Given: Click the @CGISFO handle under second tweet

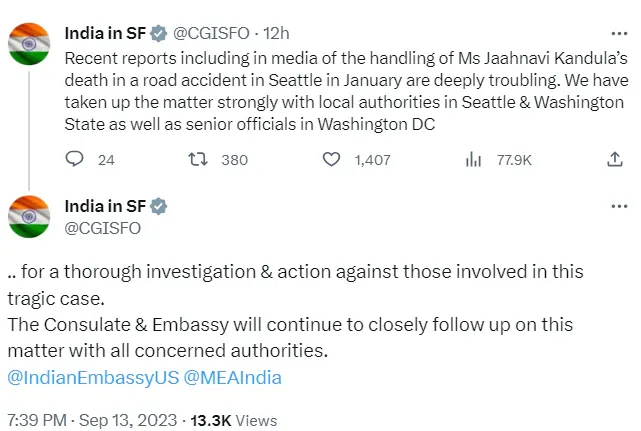Looking at the screenshot, I should point(103,228).
